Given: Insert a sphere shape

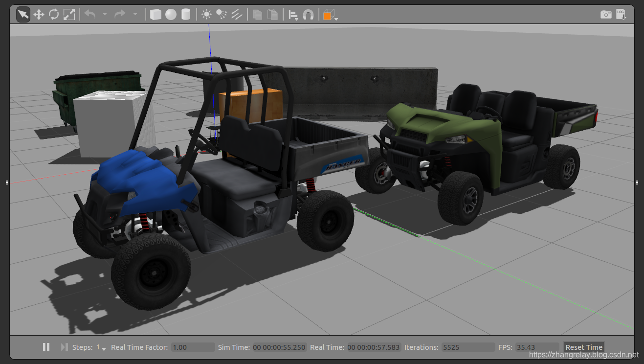Looking at the screenshot, I should [170, 15].
